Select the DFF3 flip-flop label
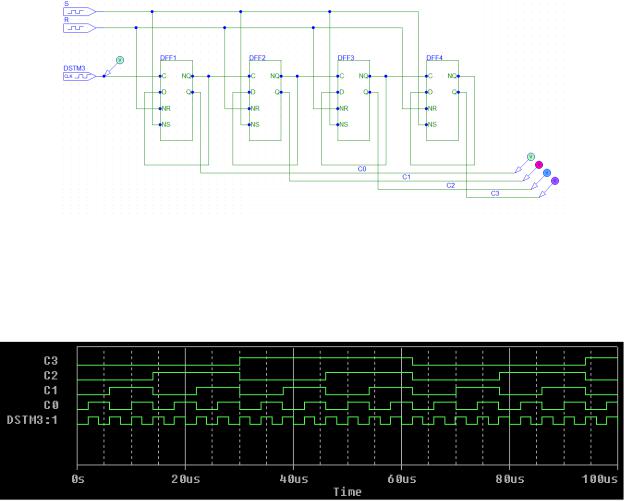 coord(346,58)
